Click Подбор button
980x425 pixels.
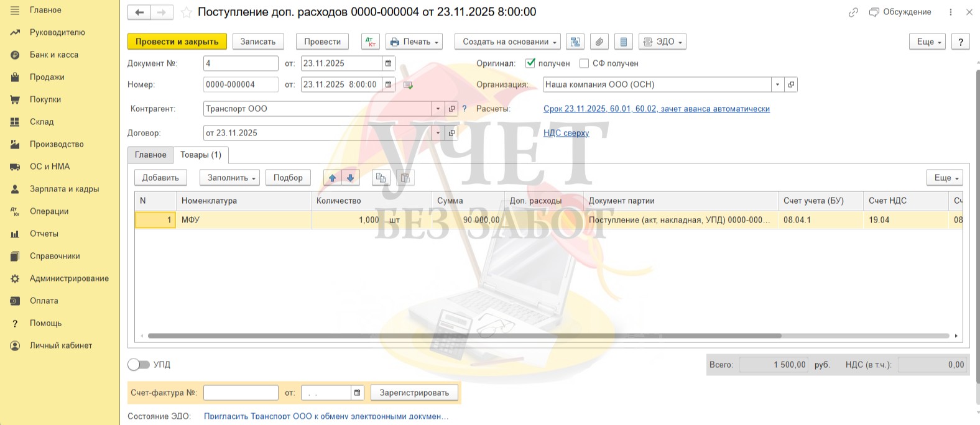pos(288,178)
